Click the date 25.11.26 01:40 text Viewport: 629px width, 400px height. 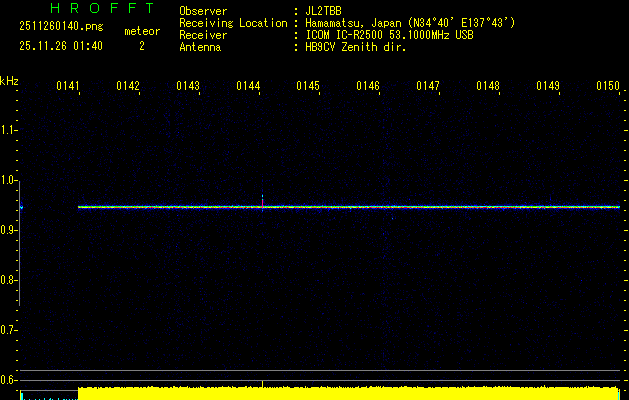(61, 46)
